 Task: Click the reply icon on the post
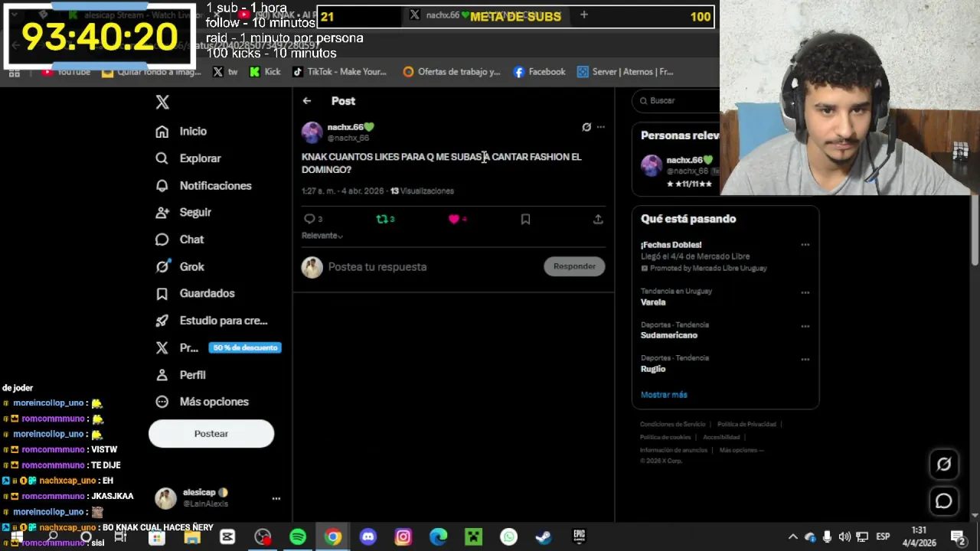309,219
